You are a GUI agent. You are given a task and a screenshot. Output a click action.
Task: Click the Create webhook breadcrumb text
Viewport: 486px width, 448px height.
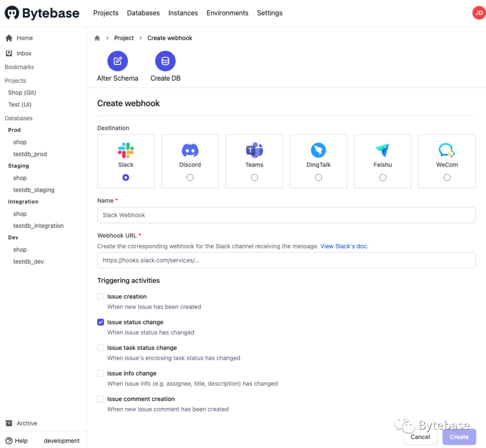click(x=170, y=38)
